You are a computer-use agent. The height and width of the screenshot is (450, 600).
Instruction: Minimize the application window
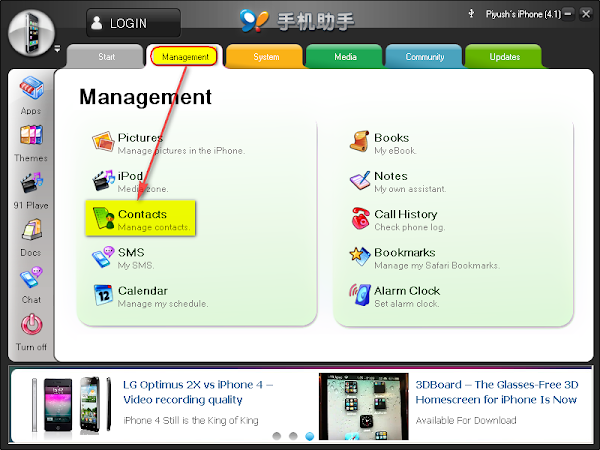pos(568,14)
